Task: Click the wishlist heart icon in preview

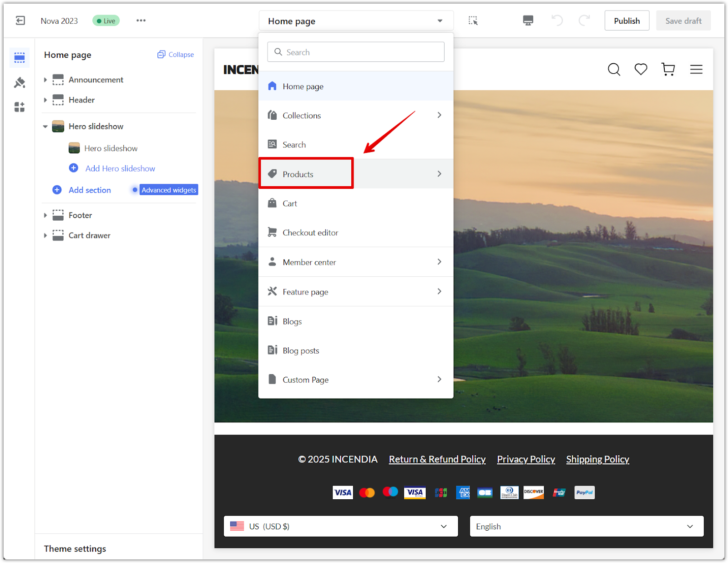Action: tap(641, 69)
